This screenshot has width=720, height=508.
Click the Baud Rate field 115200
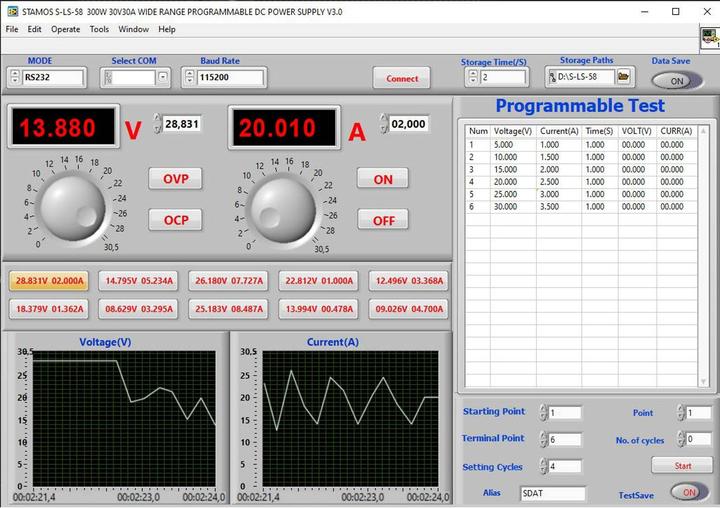point(231,77)
